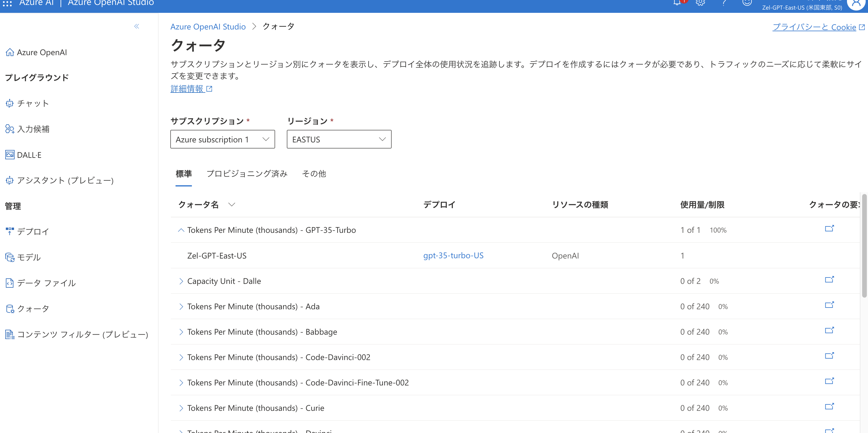868x433 pixels.
Task: Request quota for Ada row icon
Action: pyautogui.click(x=829, y=305)
